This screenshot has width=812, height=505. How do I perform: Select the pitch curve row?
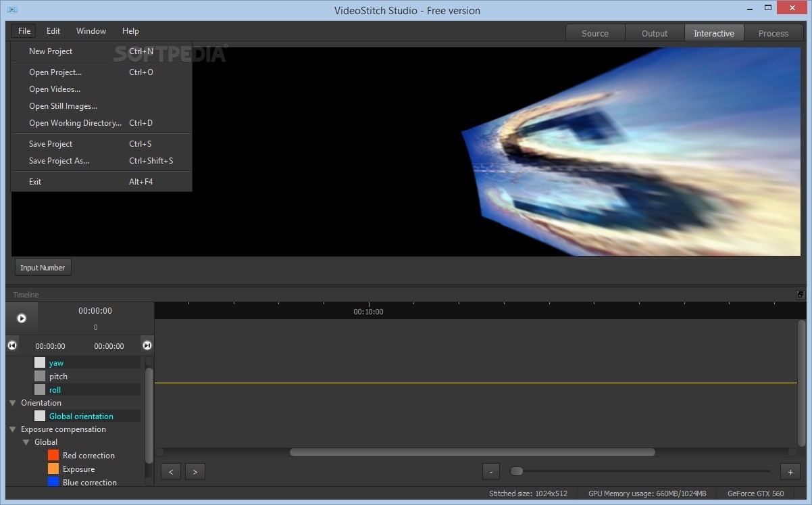click(x=86, y=377)
